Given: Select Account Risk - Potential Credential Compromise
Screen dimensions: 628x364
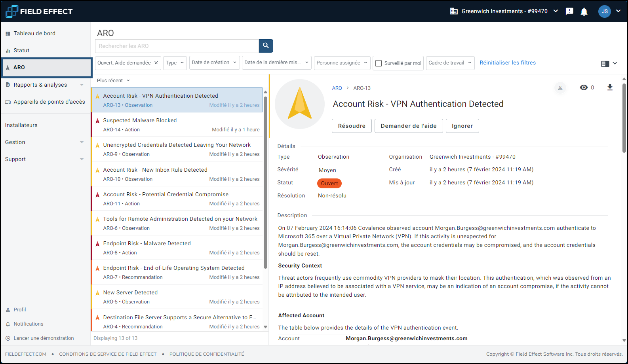Looking at the screenshot, I should coord(177,199).
